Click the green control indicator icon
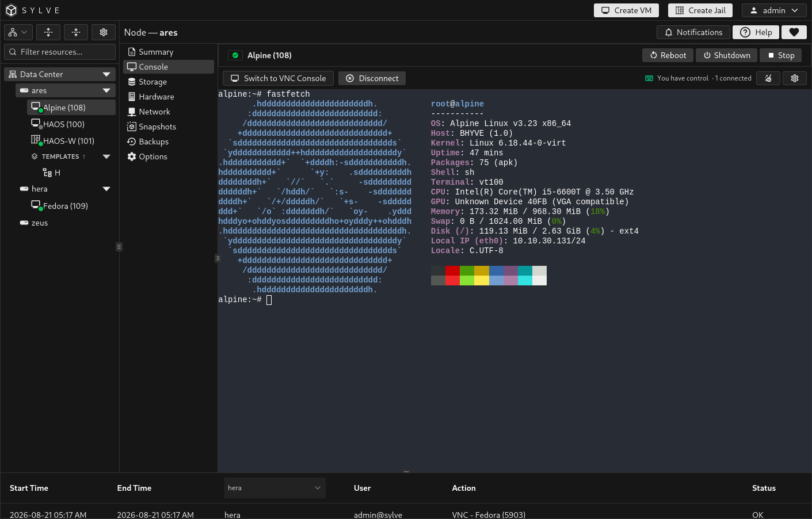This screenshot has height=519, width=812. coord(649,78)
